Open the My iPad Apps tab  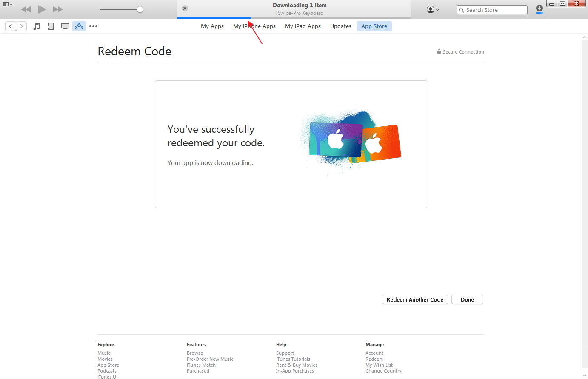pyautogui.click(x=303, y=26)
